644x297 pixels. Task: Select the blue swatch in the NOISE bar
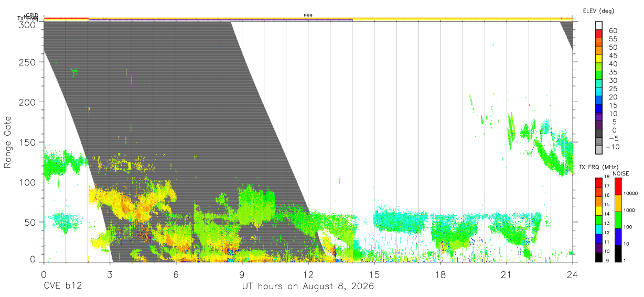point(618,237)
